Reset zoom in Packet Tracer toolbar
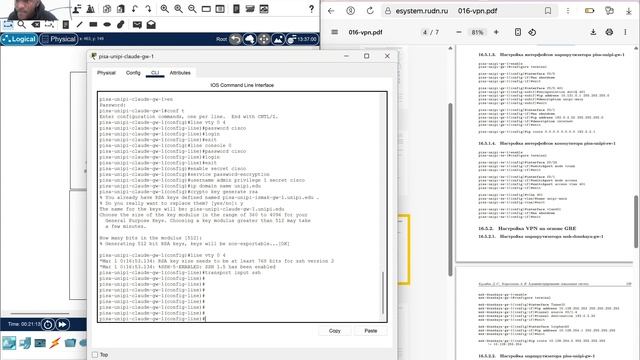This screenshot has height=360, width=640. 178,9
